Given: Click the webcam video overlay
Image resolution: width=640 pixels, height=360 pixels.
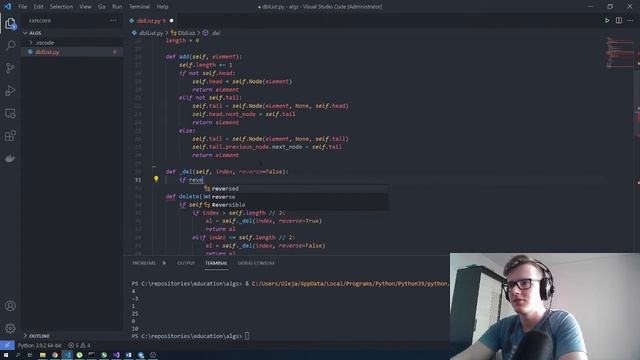Looking at the screenshot, I should click(x=545, y=306).
